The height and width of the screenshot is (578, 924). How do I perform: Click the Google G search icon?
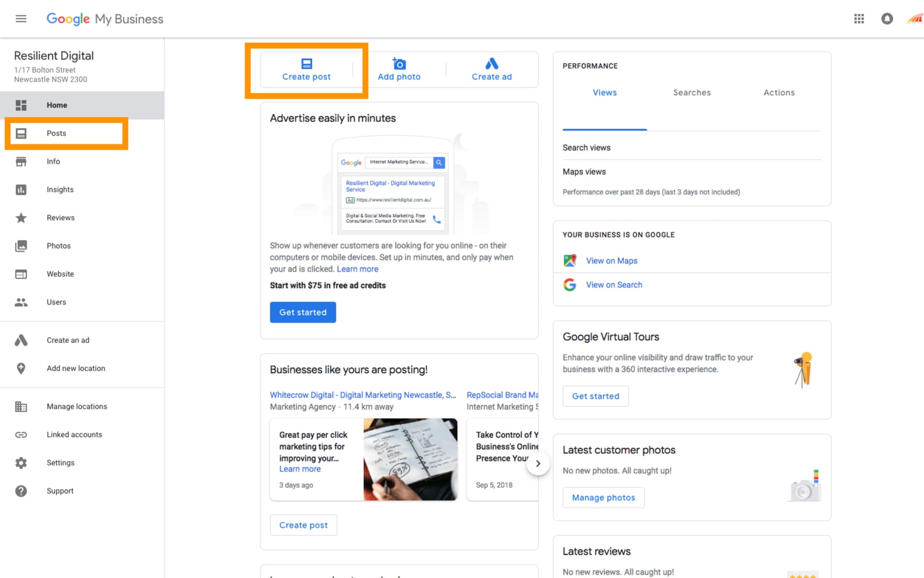(570, 285)
